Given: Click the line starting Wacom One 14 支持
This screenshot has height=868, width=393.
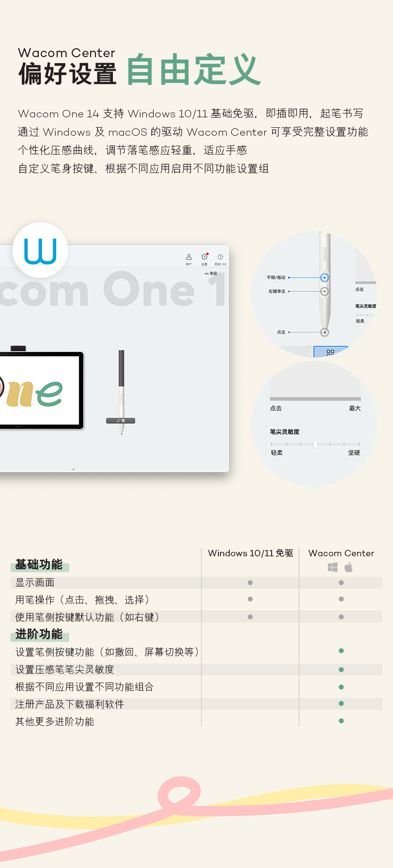Looking at the screenshot, I should click(191, 114).
